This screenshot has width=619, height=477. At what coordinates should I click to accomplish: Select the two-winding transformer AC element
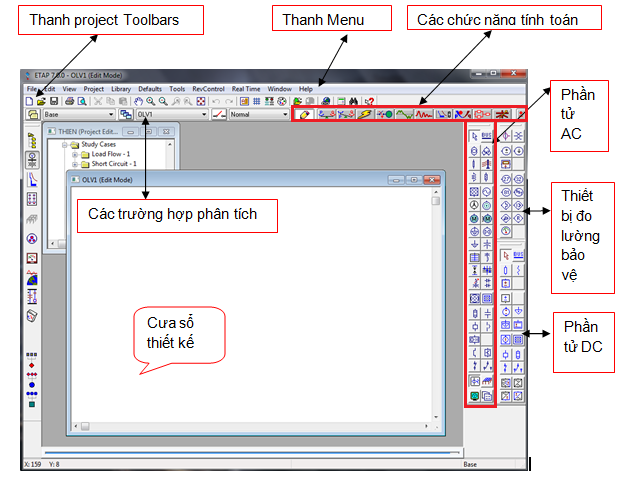[475, 150]
